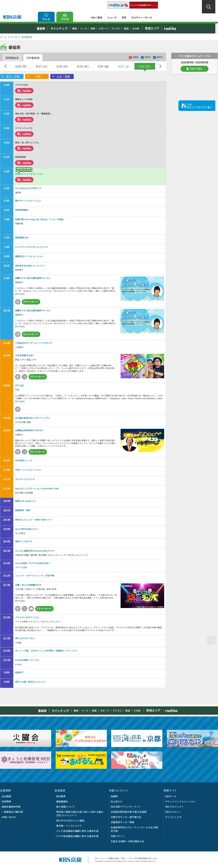
Task: Open the website globe icon for デドコロ
Action: coord(18,409)
